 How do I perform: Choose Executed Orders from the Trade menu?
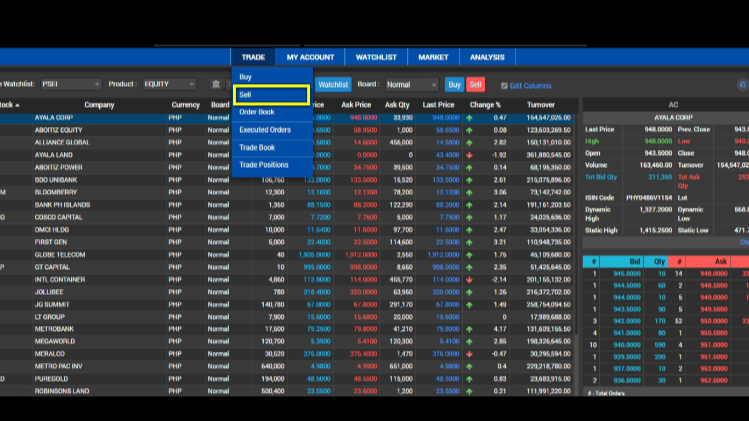(272, 130)
